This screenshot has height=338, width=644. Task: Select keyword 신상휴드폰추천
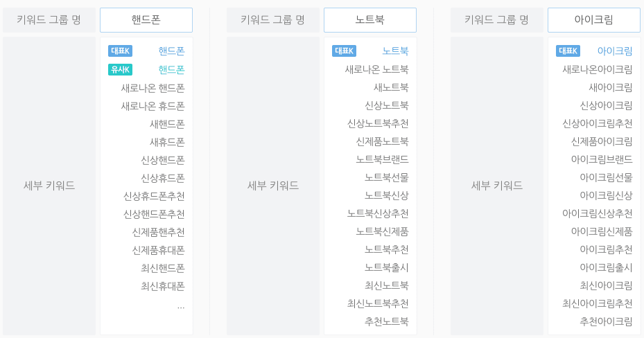[154, 196]
